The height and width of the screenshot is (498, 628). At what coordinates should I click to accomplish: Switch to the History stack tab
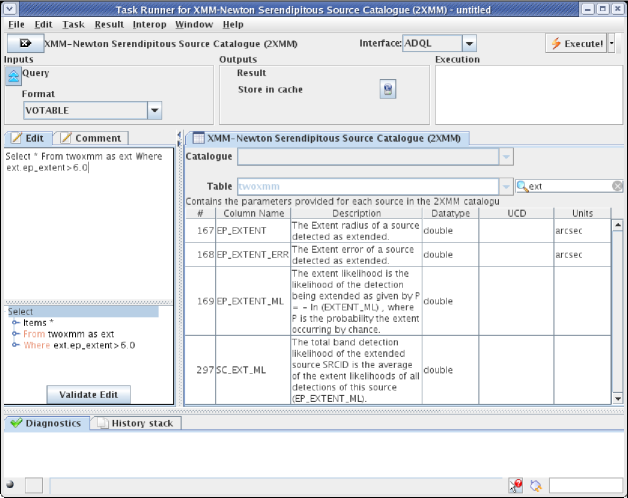(x=136, y=423)
